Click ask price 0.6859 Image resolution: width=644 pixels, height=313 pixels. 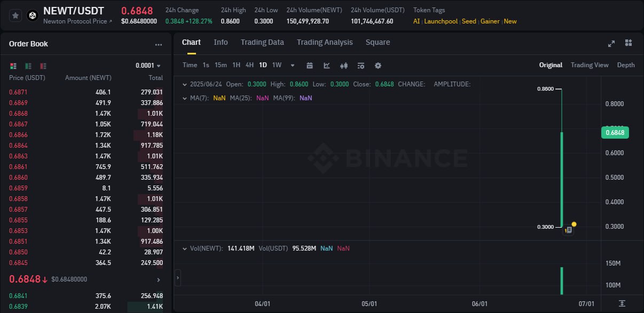tap(18, 188)
